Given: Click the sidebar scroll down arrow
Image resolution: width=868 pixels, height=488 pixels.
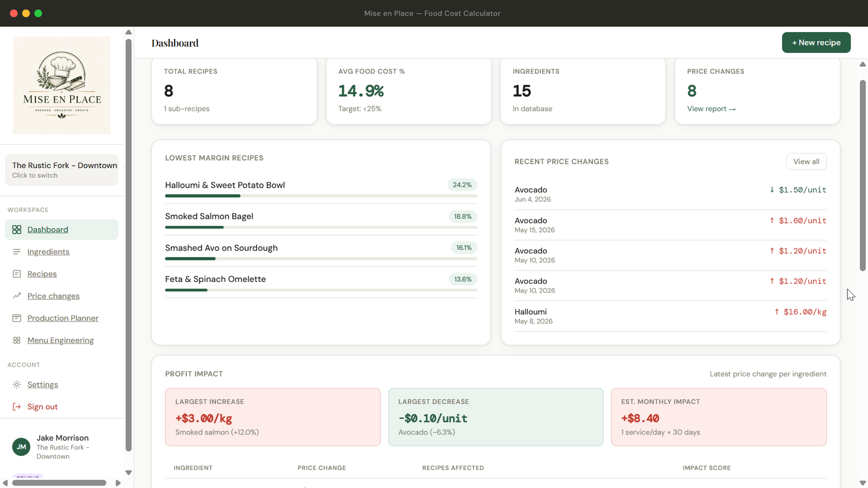Looking at the screenshot, I should click(x=129, y=473).
